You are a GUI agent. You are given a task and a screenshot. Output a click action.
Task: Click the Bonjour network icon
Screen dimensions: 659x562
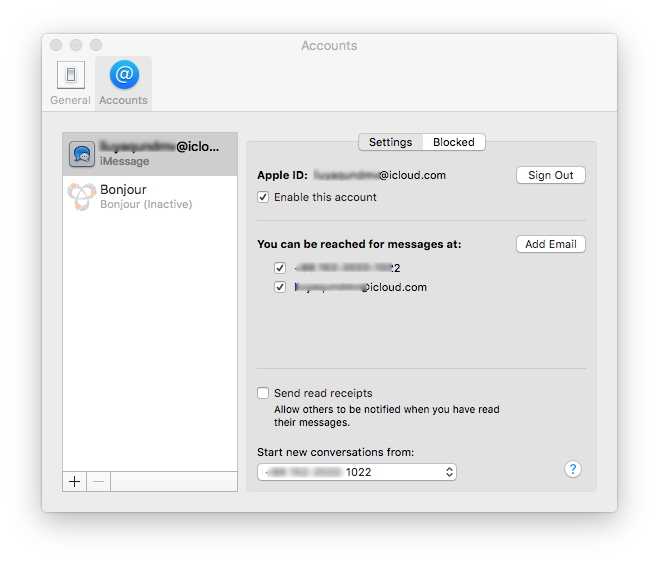tap(82, 196)
